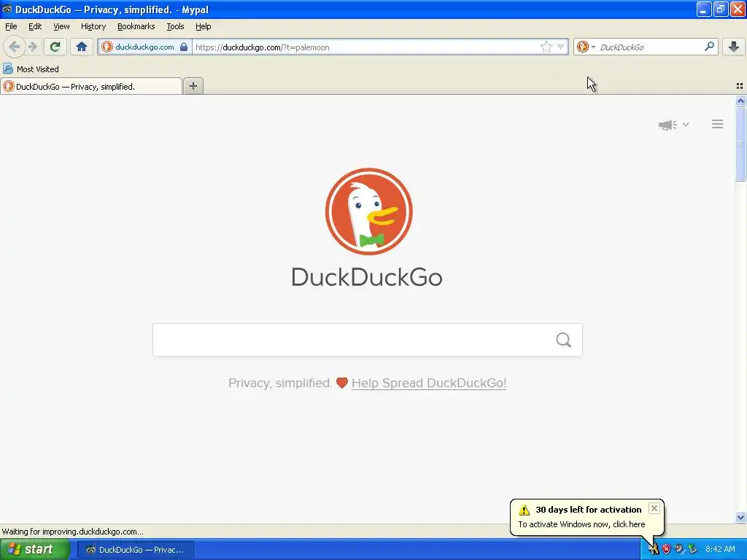747x560 pixels.
Task: Click the magnifier in the browser search box
Action: 709,46
